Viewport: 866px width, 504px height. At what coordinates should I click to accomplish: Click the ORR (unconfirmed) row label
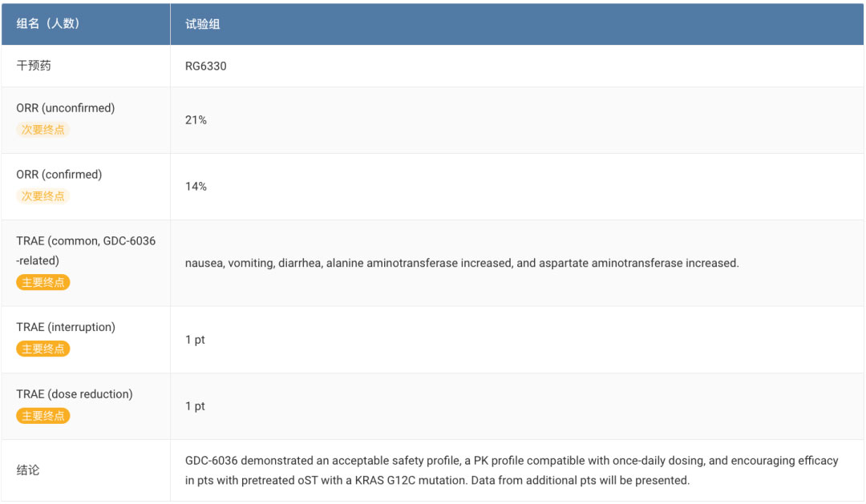pyautogui.click(x=66, y=108)
